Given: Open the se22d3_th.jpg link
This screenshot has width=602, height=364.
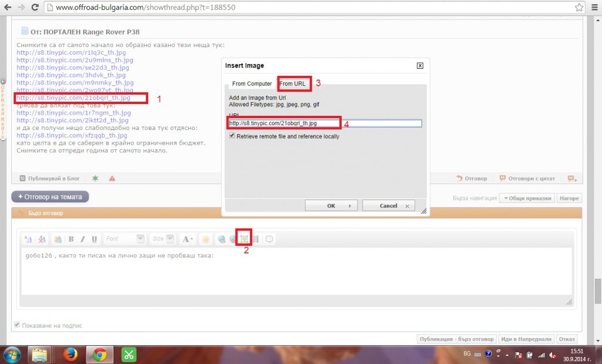Looking at the screenshot, I should [73, 68].
